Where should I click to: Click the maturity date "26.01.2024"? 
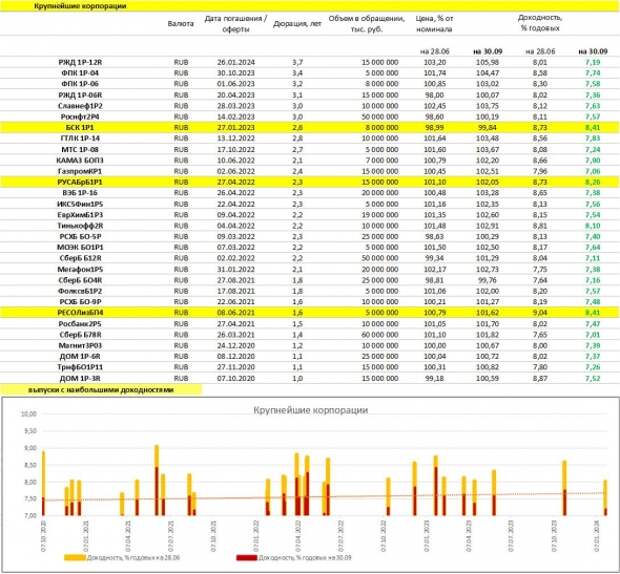tap(236, 62)
